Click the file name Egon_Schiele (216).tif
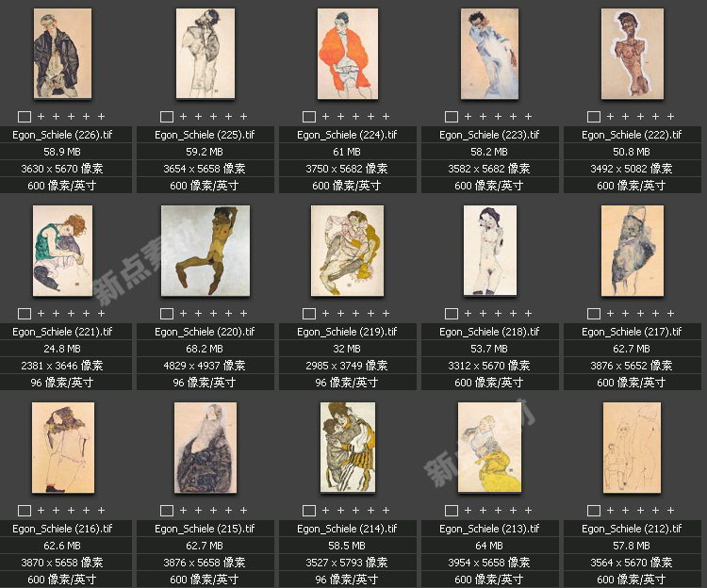This screenshot has width=707, height=588. pos(62,529)
